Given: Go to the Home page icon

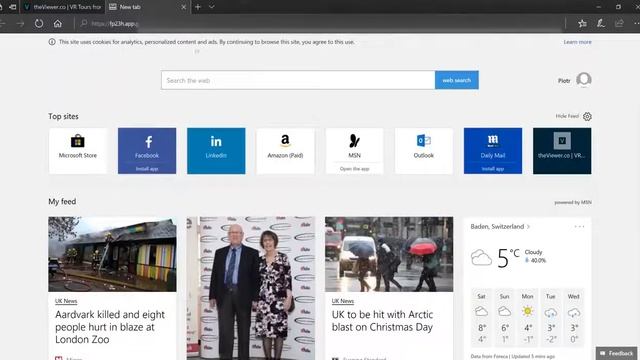Looking at the screenshot, I should click(58, 23).
